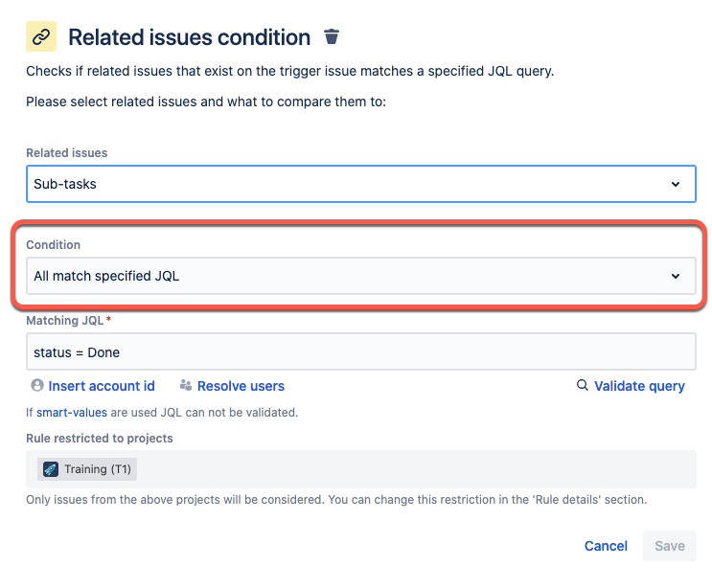Click the person icon beside Insert account id
Screen dimensions: 712x588
(x=37, y=386)
